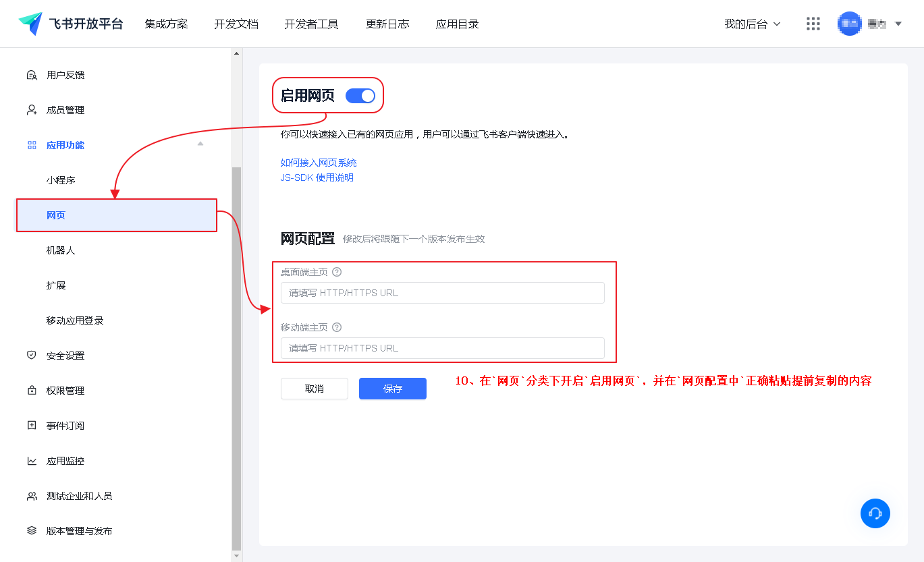
Task: Focus the 桌面端主页 URL input field
Action: (x=442, y=293)
